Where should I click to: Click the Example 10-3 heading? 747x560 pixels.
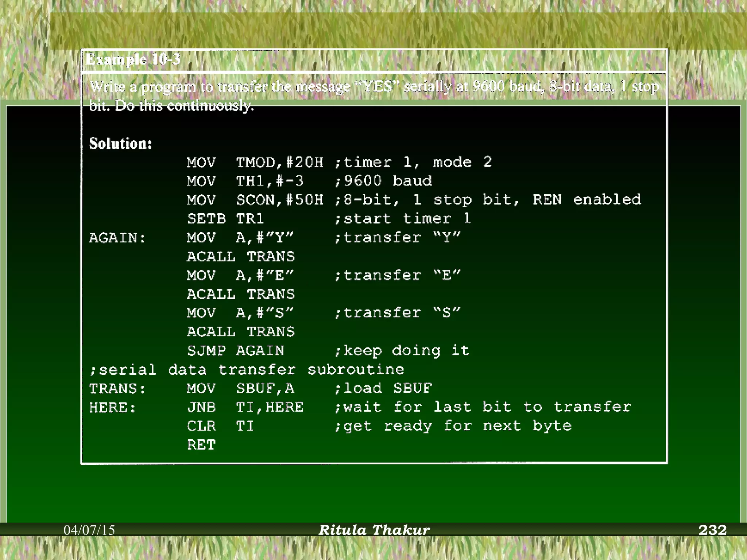[x=133, y=59]
